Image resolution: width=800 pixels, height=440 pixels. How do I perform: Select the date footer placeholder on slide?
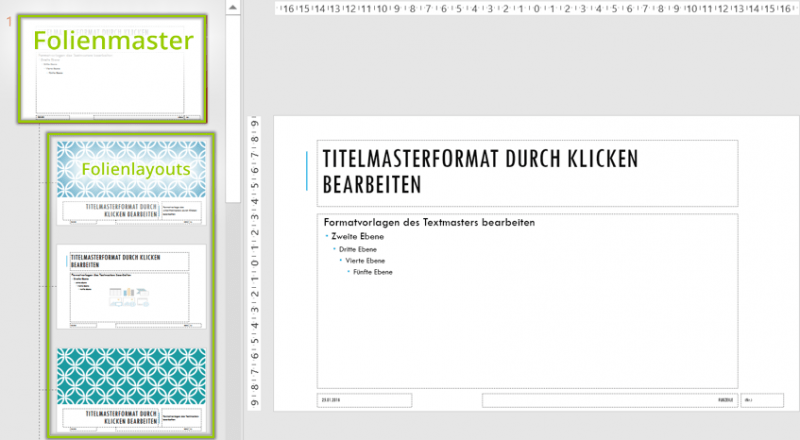tap(364, 400)
